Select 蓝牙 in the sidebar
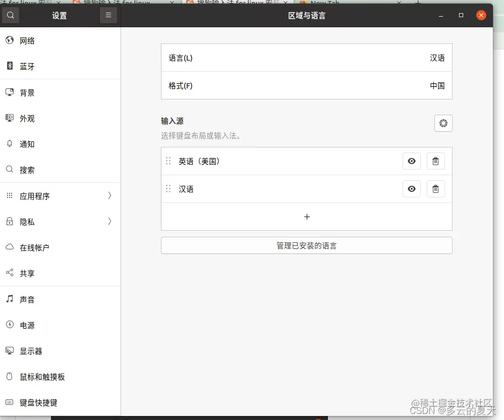Viewport: 504px width, 420px height. (x=61, y=66)
